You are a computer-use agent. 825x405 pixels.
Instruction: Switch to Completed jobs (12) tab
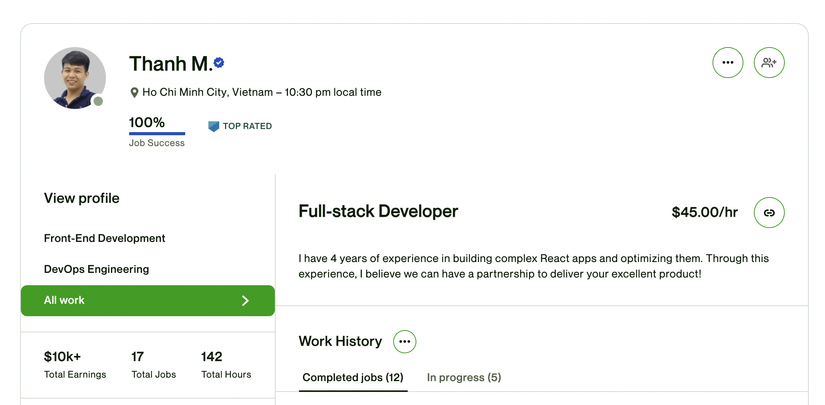click(353, 378)
